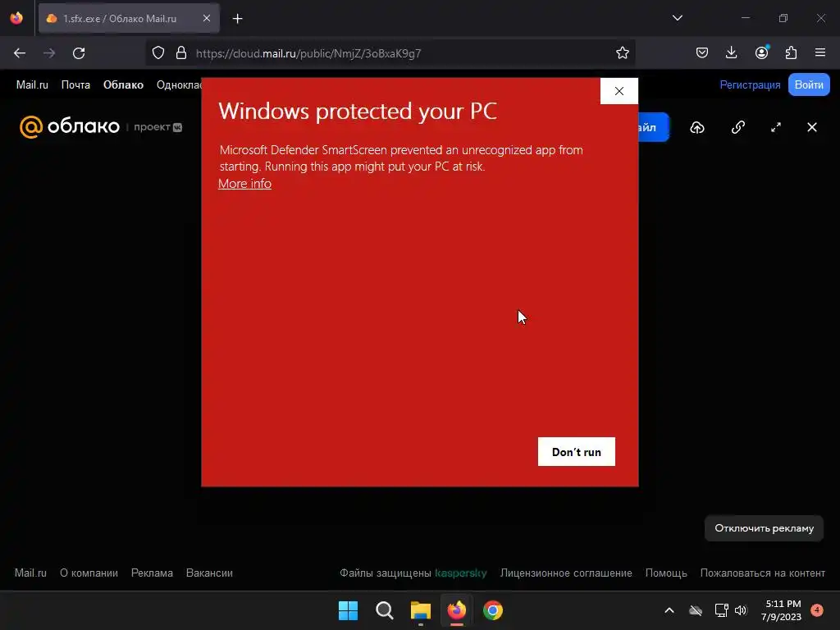Open File Explorer from taskbar
The width and height of the screenshot is (840, 630).
pyautogui.click(x=421, y=610)
